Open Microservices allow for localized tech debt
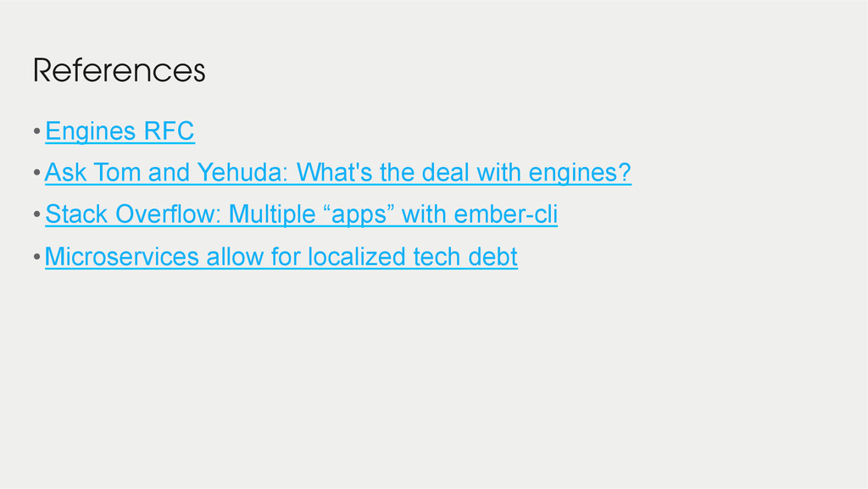The height and width of the screenshot is (489, 868). (x=281, y=257)
